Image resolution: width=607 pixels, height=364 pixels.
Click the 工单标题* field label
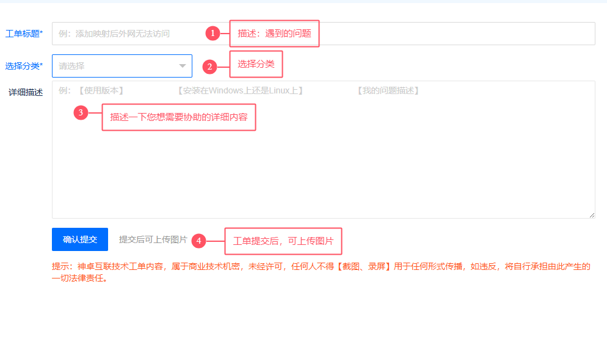24,34
